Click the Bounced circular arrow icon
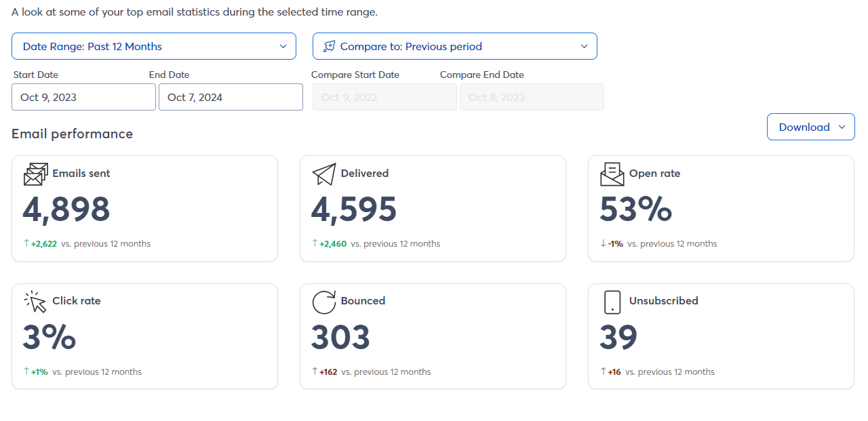The image size is (868, 421). tap(323, 302)
